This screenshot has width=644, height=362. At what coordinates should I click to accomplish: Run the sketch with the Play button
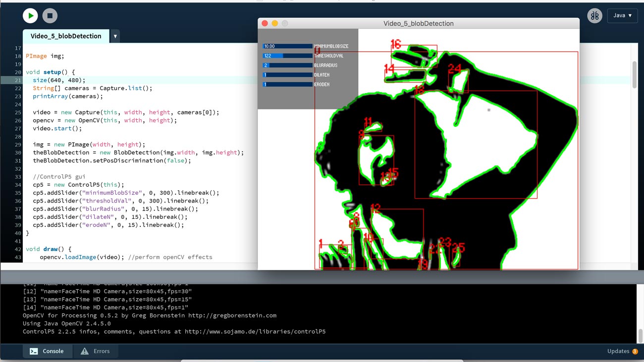point(30,16)
